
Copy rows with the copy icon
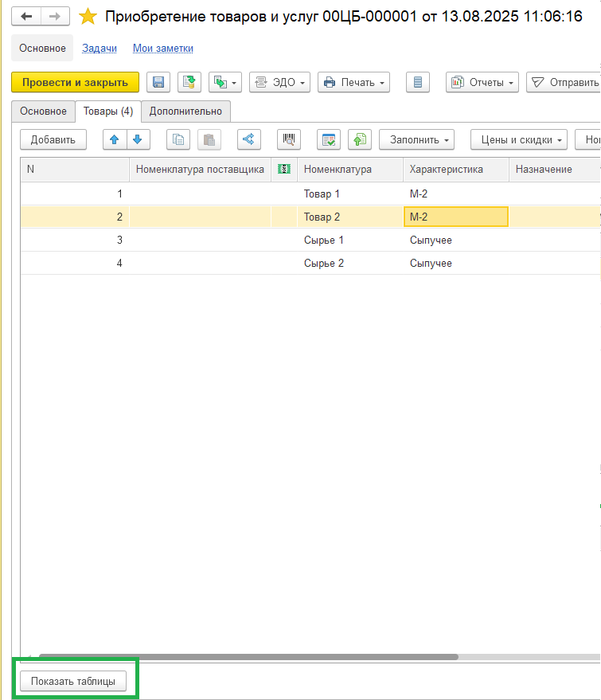178,139
